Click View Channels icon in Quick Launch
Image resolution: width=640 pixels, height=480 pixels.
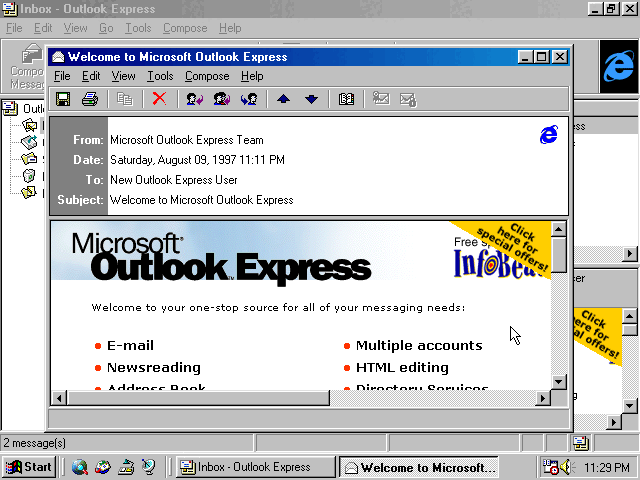pos(149,467)
